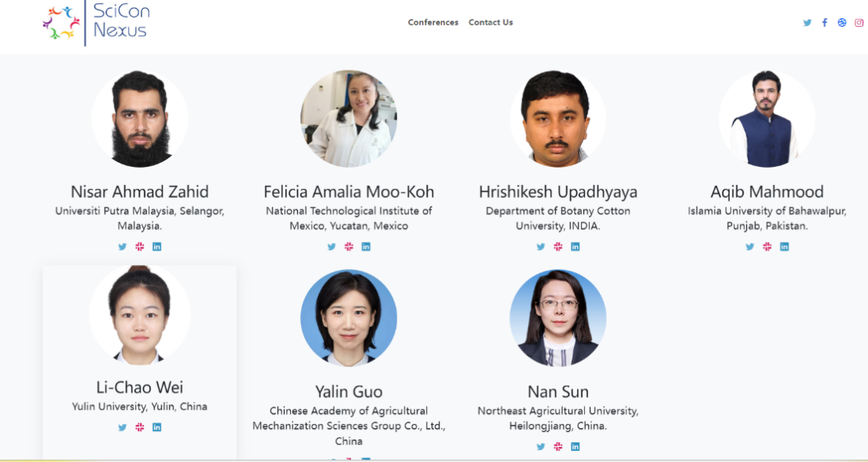The image size is (868, 462).
Task: Click the Instagram icon in the header
Action: tap(859, 23)
